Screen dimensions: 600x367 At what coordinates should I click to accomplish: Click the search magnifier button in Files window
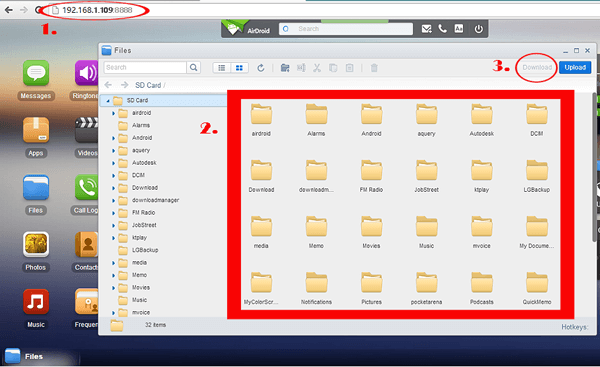click(x=194, y=67)
